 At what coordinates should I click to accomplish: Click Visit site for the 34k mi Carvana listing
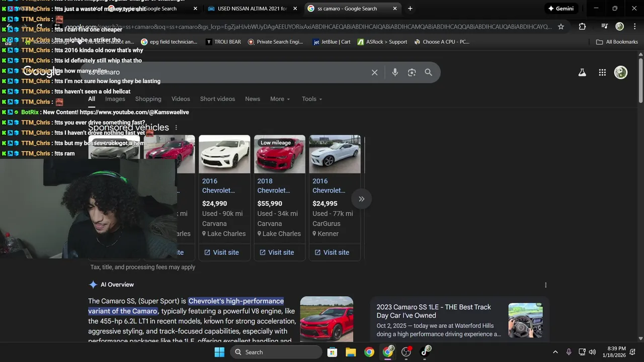click(277, 252)
